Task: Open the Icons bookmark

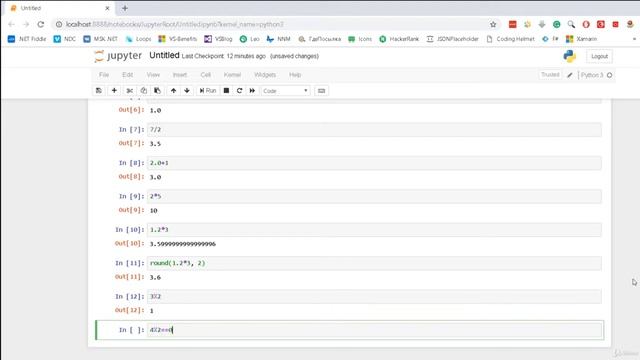Action: pos(360,39)
